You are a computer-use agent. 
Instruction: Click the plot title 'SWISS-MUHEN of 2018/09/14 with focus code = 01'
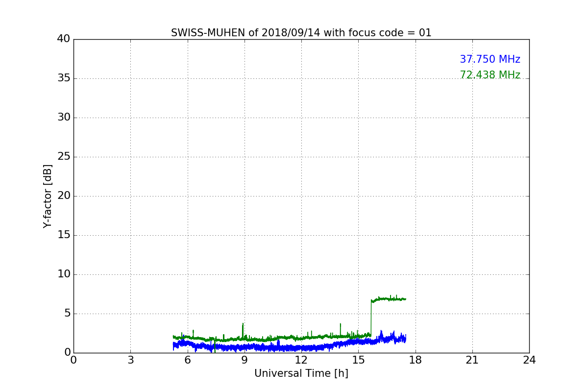pyautogui.click(x=301, y=33)
